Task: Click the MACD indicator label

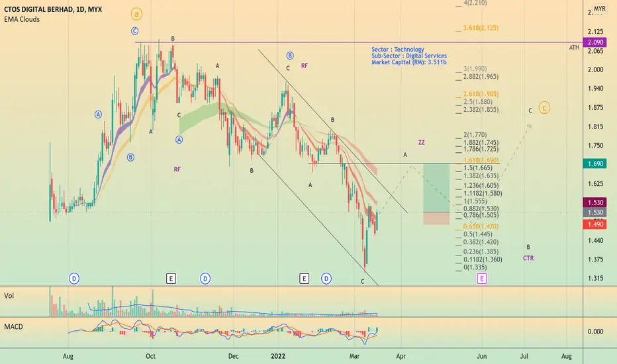Action: coord(13,327)
